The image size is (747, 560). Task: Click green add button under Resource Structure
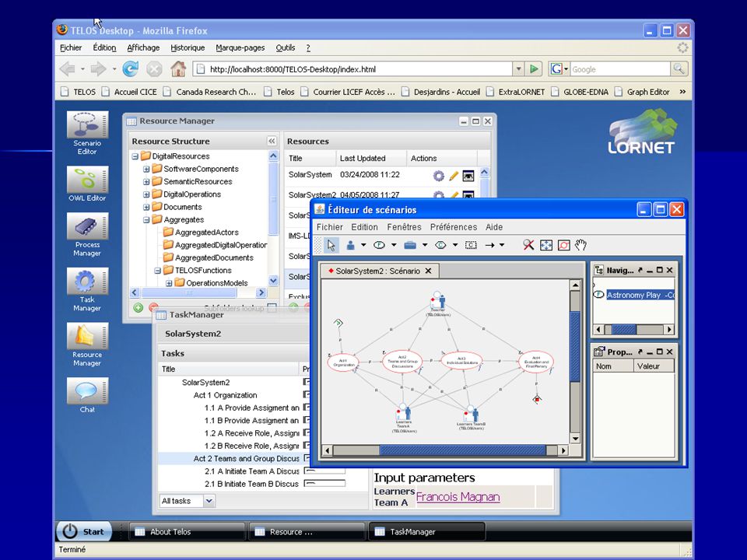[139, 308]
